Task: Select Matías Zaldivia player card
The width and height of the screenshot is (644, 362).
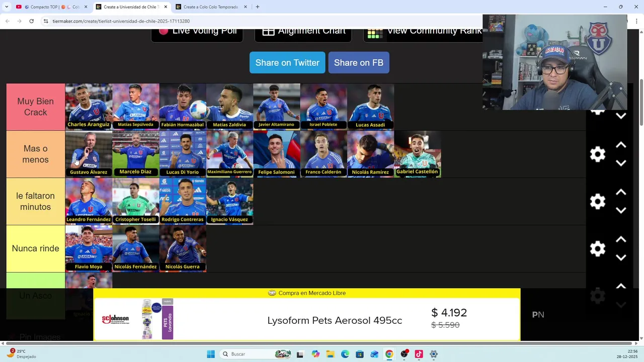Action: click(229, 107)
